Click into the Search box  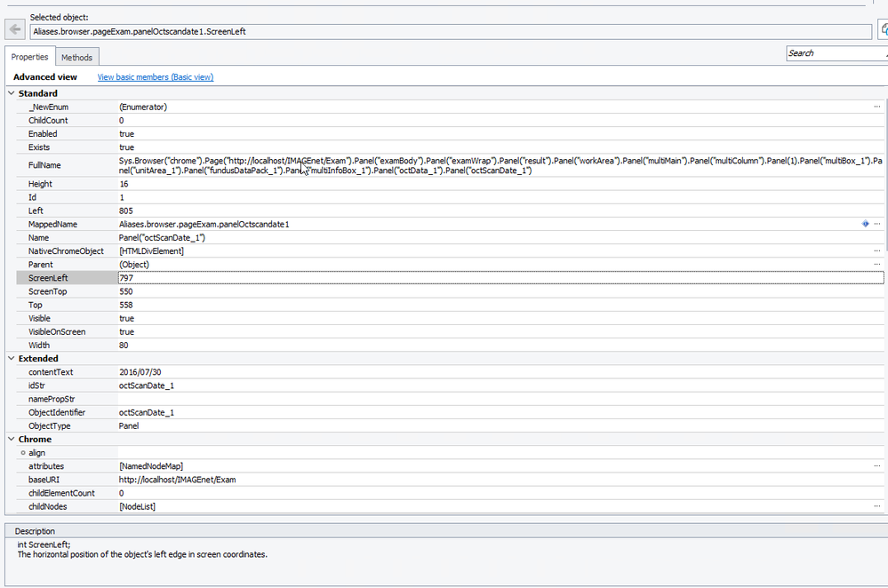(x=834, y=53)
